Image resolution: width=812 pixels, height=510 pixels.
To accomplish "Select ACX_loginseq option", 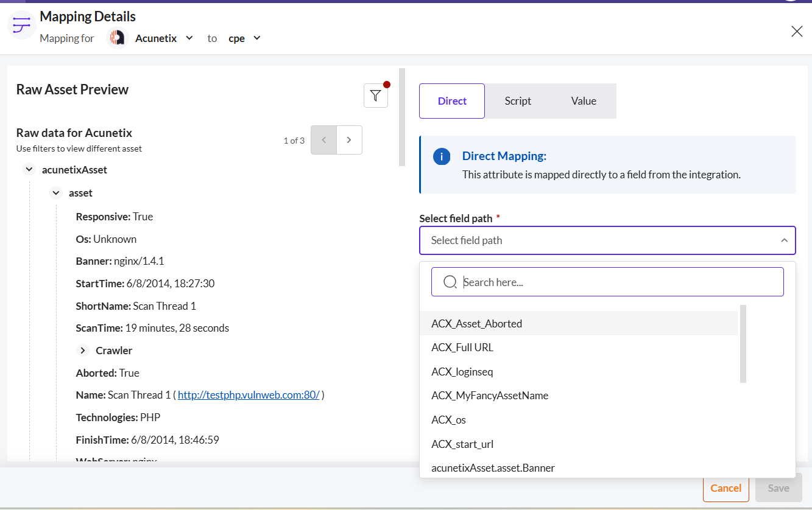I will point(579,372).
